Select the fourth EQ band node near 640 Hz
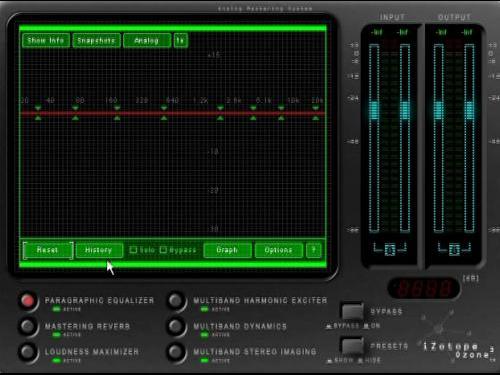 pyautogui.click(x=164, y=113)
